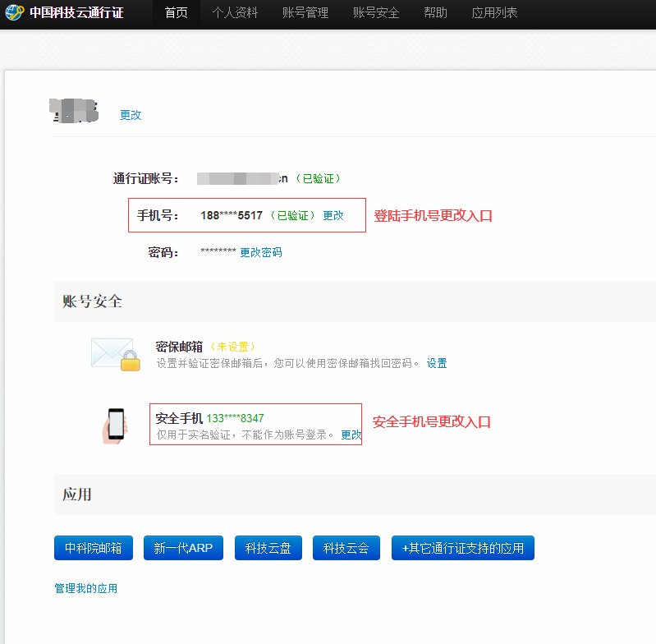Open the 账号安全 navigation item

click(x=375, y=13)
